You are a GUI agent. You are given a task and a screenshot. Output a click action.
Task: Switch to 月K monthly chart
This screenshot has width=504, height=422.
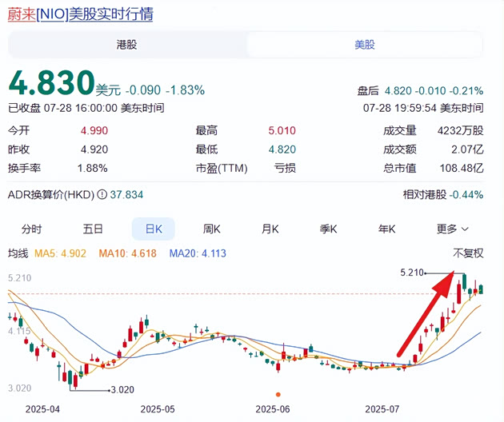[270, 229]
